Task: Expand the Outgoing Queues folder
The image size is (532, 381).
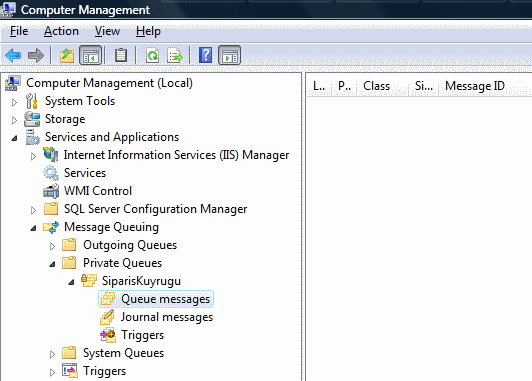Action: coord(52,246)
